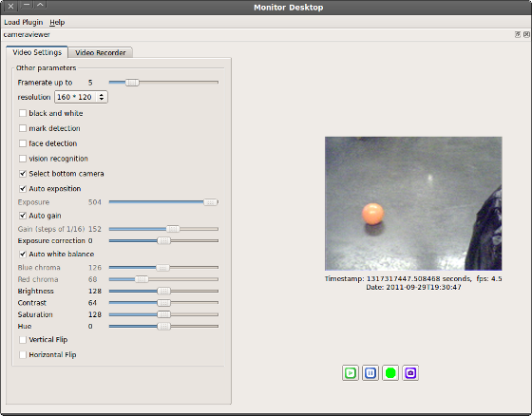This screenshot has width=532, height=416.
Task: Maximize the Monitor Desktop window
Action: coord(40,5)
